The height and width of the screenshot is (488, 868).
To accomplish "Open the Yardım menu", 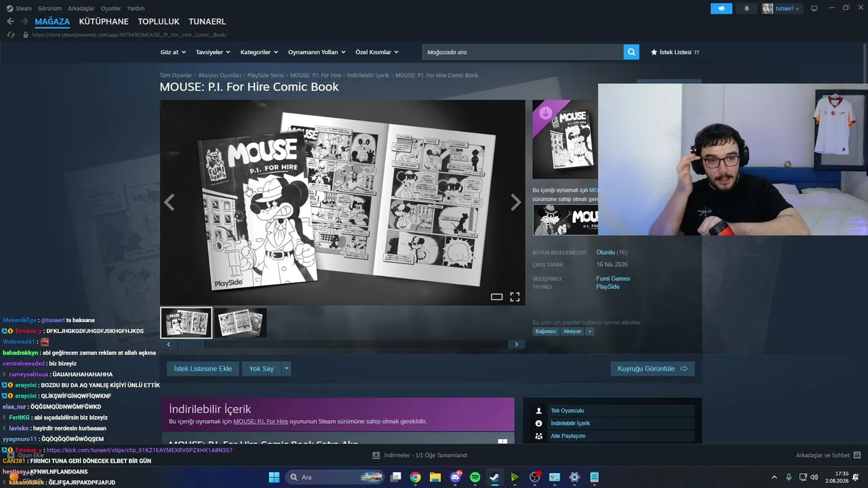I will tap(136, 8).
